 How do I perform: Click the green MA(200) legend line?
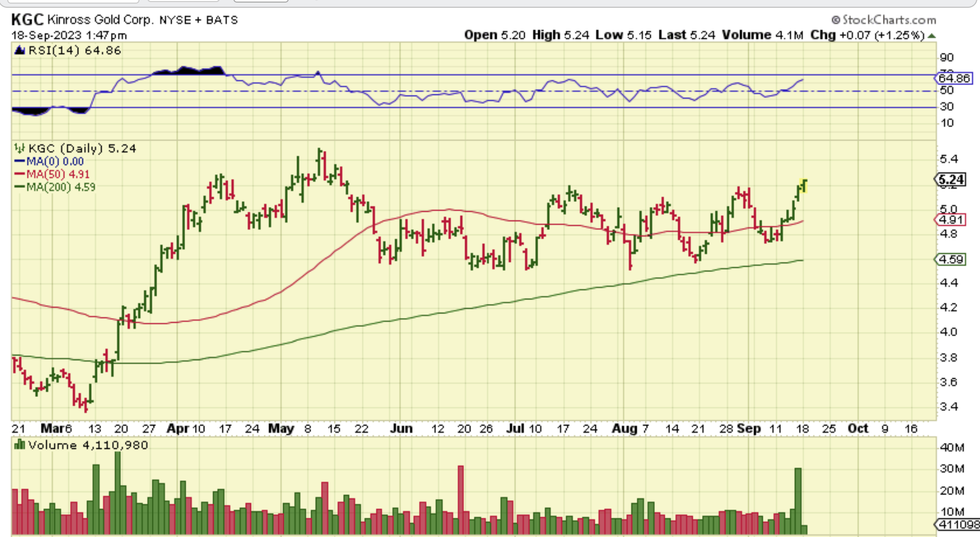[x=20, y=187]
